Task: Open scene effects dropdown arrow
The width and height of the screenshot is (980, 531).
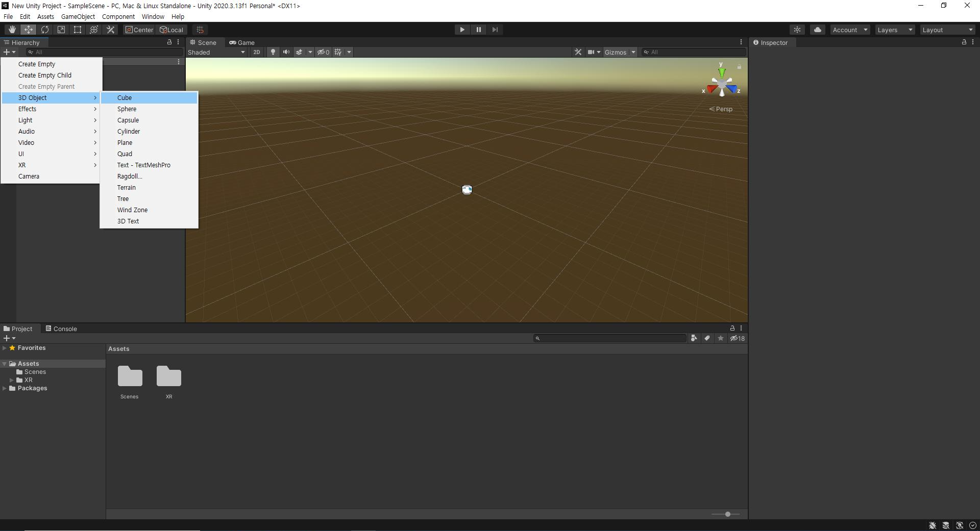Action: pos(310,52)
